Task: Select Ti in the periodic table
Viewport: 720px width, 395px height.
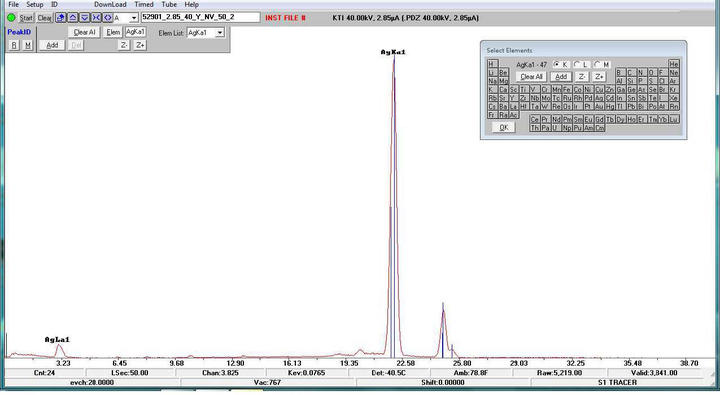Action: point(525,89)
